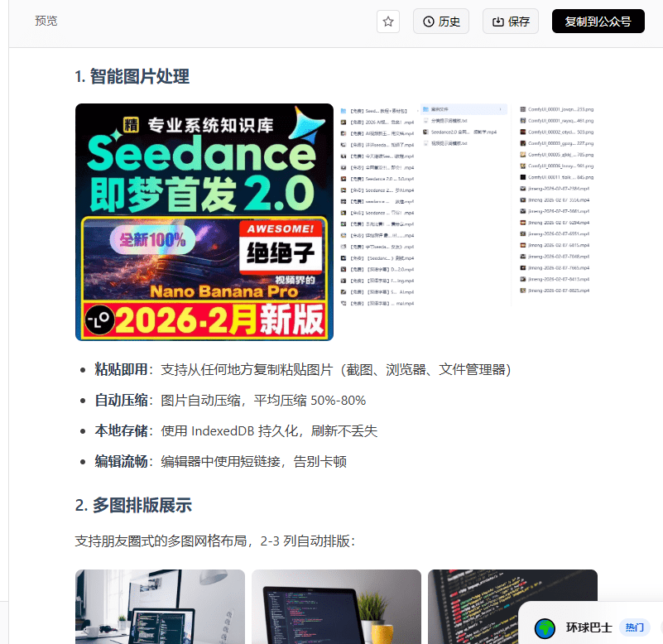Click the 视频提示词模板 txt file icon

pyautogui.click(x=425, y=142)
